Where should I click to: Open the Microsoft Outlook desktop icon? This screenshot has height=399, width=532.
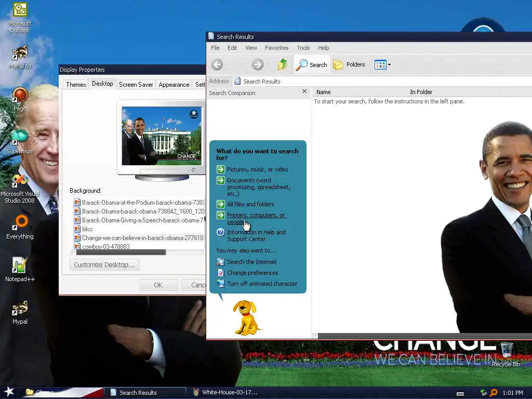(20, 18)
